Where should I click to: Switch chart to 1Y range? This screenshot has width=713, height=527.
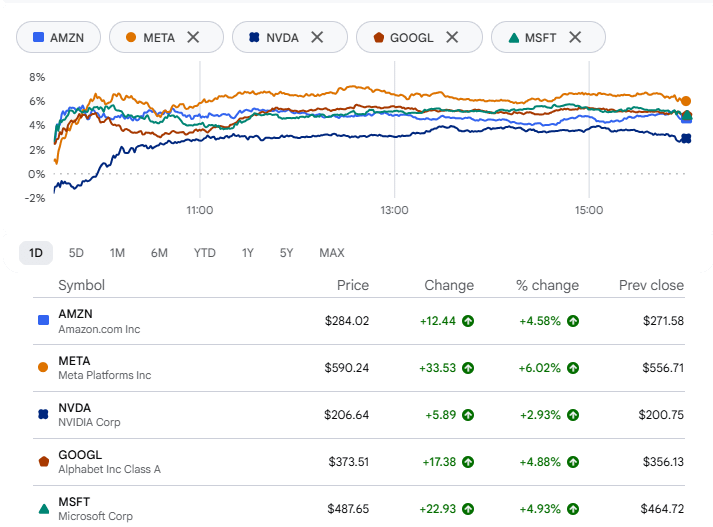(247, 253)
